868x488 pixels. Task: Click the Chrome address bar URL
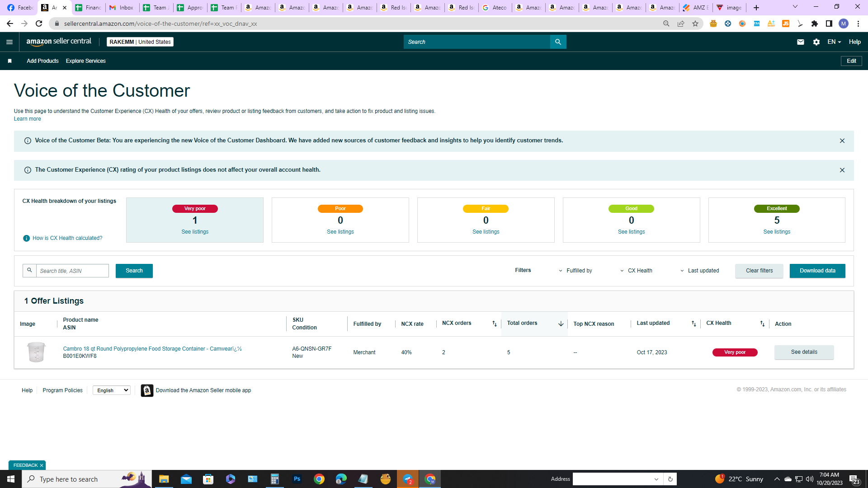(x=160, y=23)
